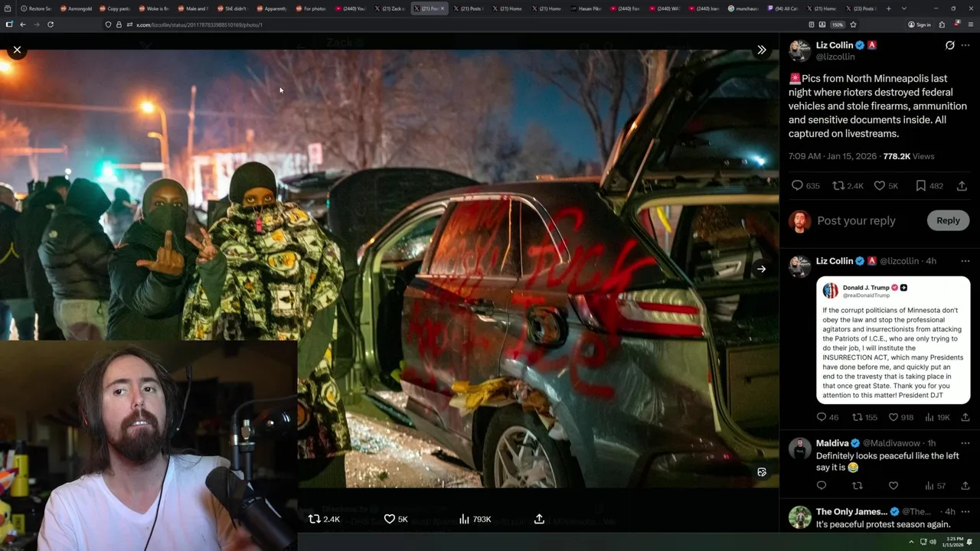Screen dimensions: 980x551
Task: Collapse the reply sidebar with double-chevron icon
Action: point(761,50)
